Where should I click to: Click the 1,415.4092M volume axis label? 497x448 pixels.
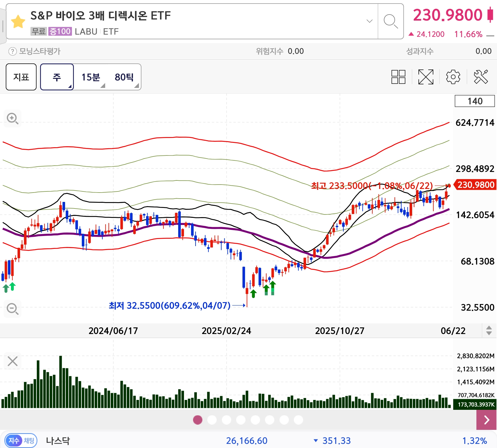(x=475, y=382)
